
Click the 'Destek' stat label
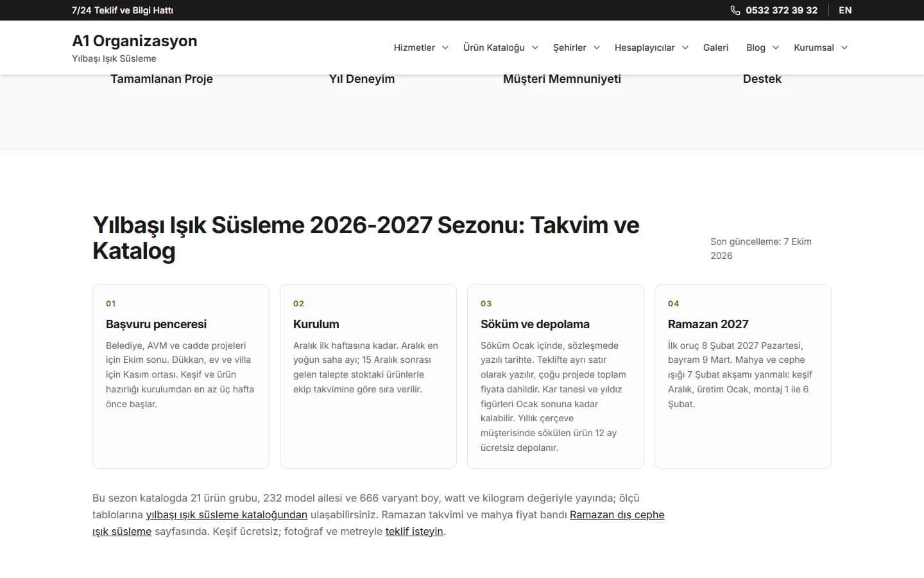point(762,79)
